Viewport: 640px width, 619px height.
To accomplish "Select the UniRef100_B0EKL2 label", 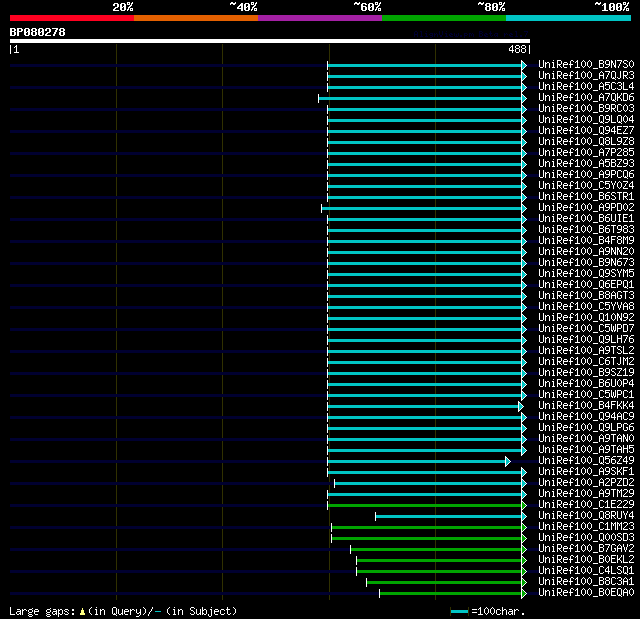I will [586, 560].
